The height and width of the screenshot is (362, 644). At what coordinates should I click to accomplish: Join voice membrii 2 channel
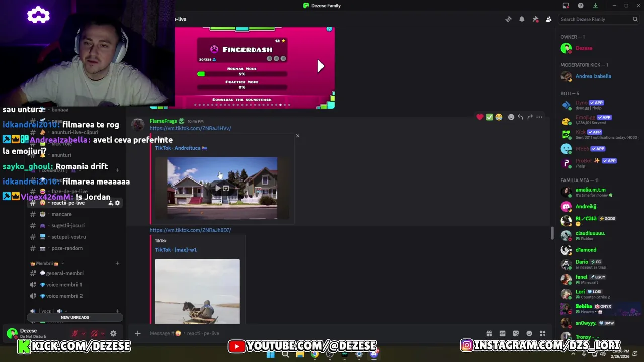[x=64, y=296]
